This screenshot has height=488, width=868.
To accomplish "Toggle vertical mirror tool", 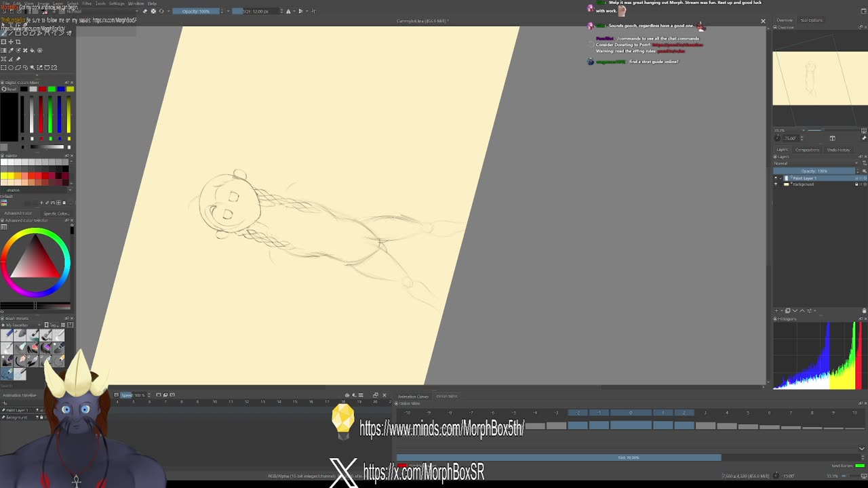I will [x=300, y=11].
